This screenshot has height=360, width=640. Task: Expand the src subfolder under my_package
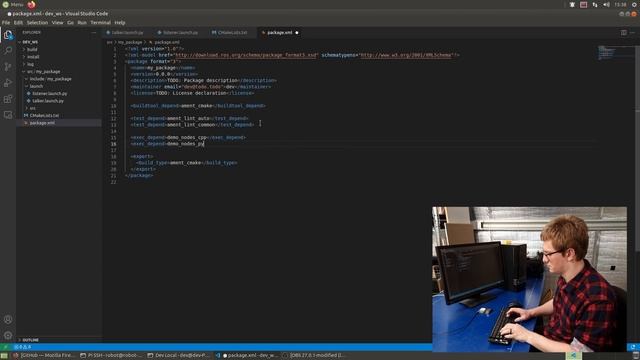pyautogui.click(x=32, y=108)
